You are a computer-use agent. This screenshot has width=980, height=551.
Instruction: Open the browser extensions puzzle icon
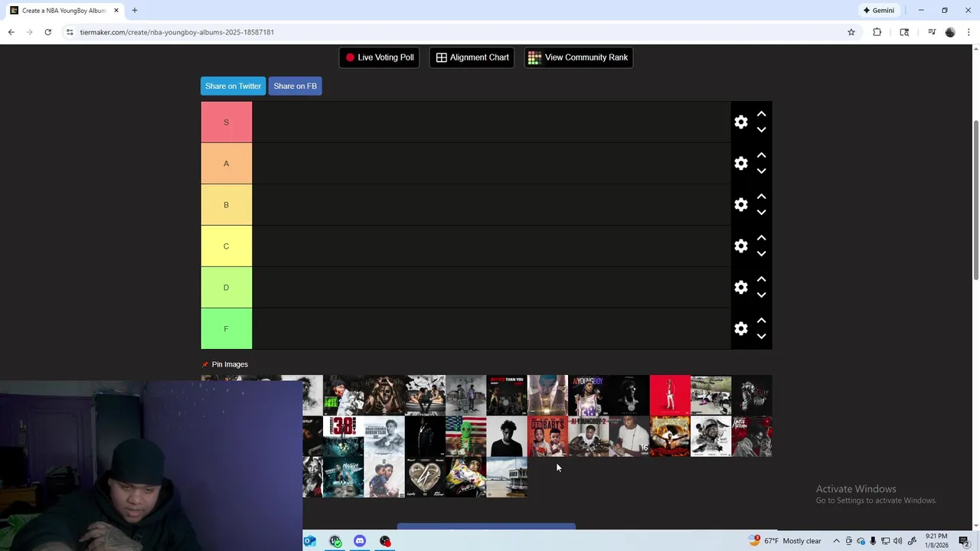(877, 32)
